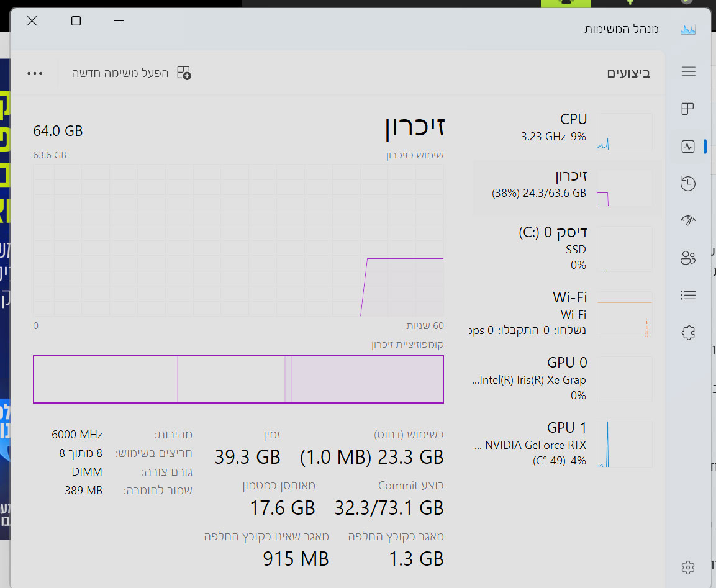The image size is (716, 588).
Task: Open the Services puzzle-piece icon
Action: pos(688,333)
